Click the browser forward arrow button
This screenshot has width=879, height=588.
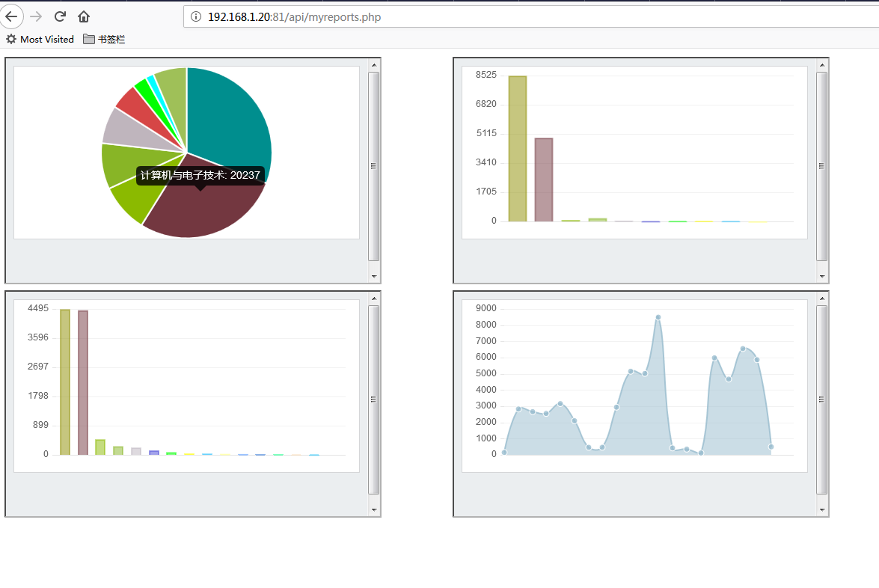point(36,16)
